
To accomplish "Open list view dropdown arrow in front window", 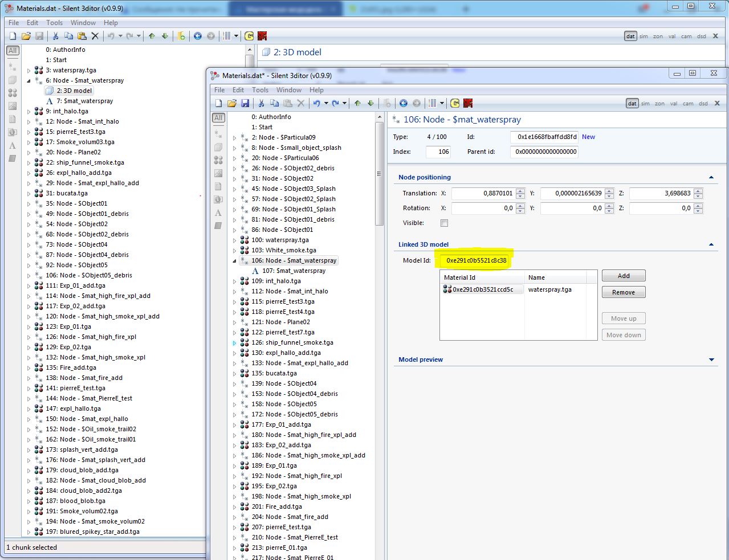I will 442,104.
